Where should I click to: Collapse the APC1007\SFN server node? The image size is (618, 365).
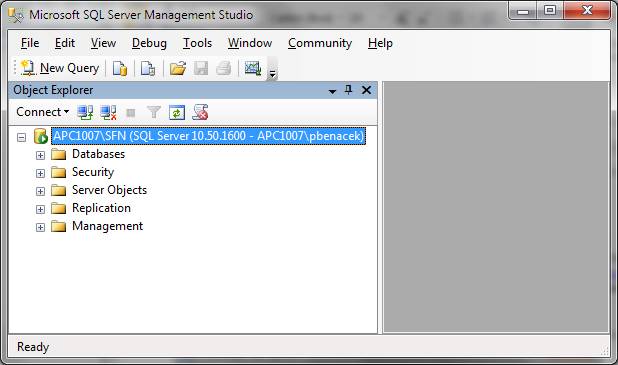tap(22, 137)
